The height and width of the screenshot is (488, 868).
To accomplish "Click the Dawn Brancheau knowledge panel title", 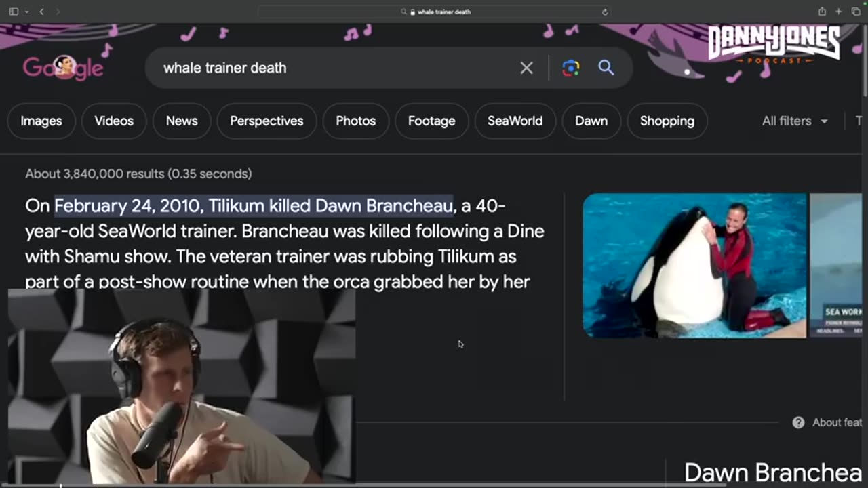I will click(x=773, y=472).
